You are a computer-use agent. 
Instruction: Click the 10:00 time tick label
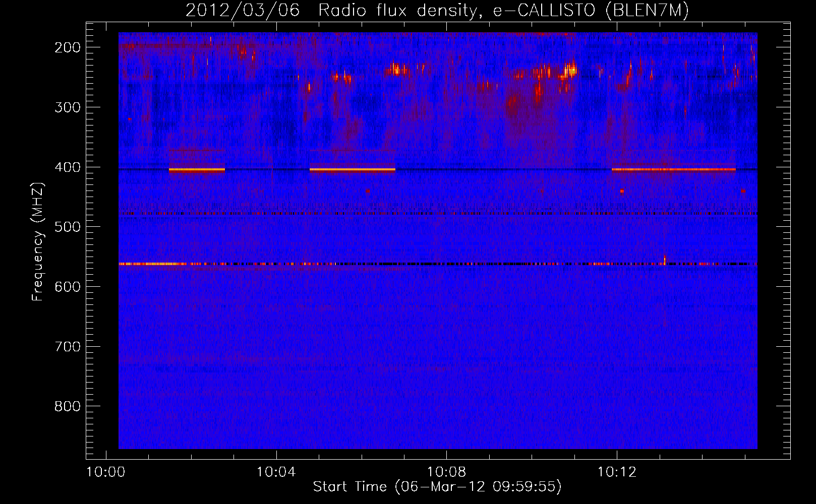(106, 472)
